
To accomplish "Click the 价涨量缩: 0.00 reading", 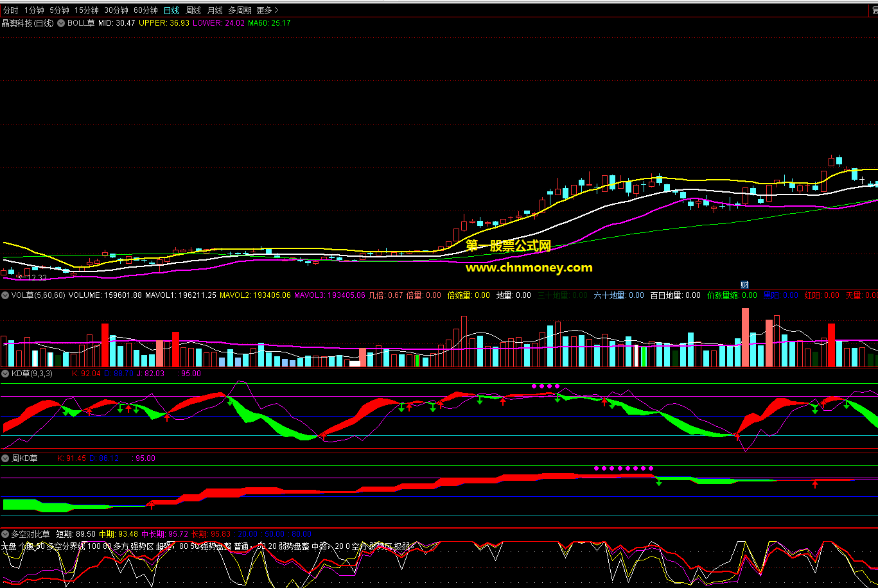I will [x=732, y=295].
